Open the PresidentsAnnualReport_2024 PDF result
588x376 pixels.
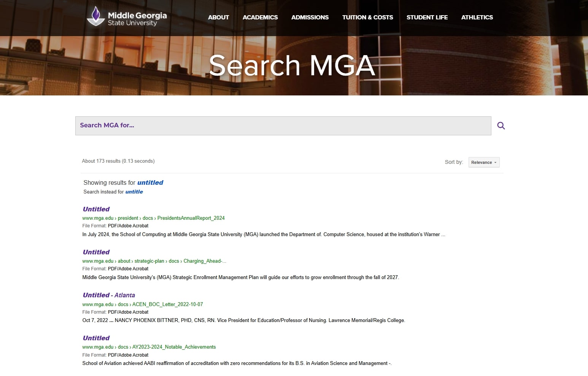(x=96, y=209)
